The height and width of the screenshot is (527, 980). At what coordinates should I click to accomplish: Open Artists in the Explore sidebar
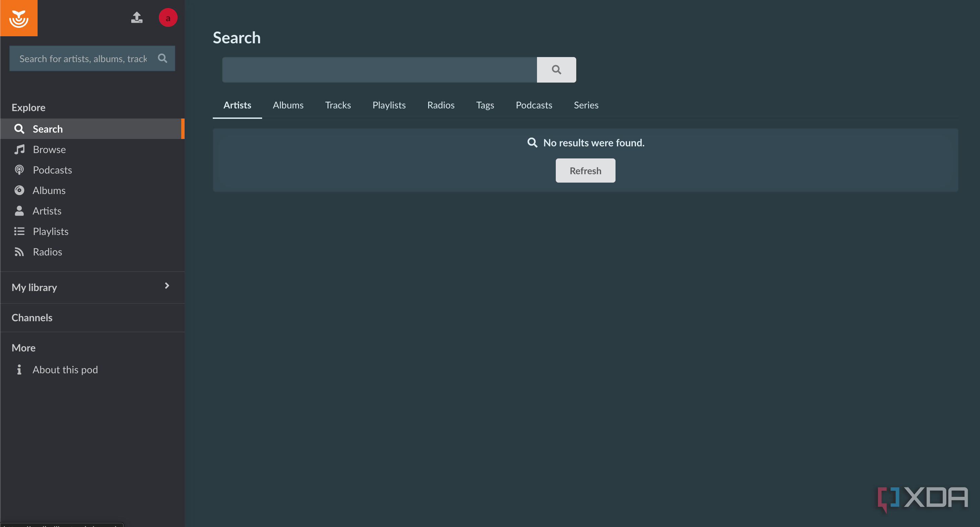coord(92,211)
